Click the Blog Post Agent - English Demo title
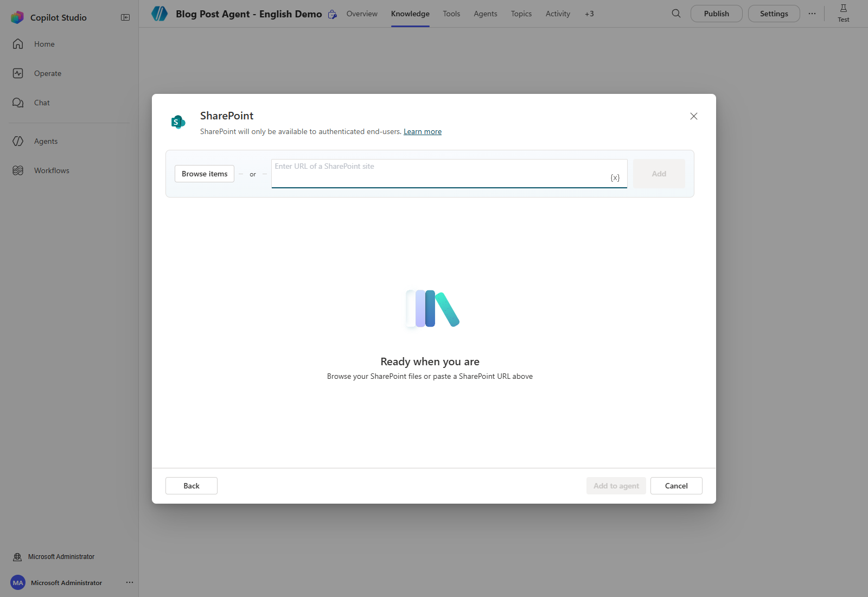 coord(249,14)
